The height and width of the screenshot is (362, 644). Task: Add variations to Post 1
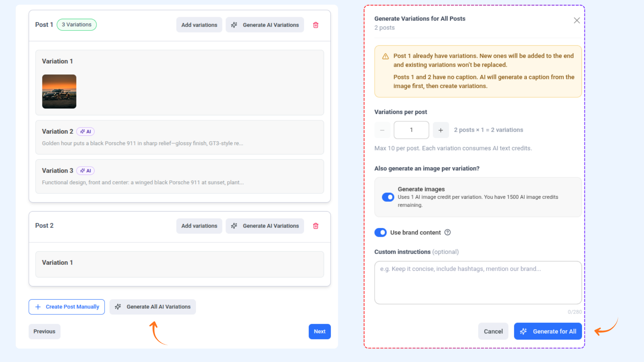199,25
